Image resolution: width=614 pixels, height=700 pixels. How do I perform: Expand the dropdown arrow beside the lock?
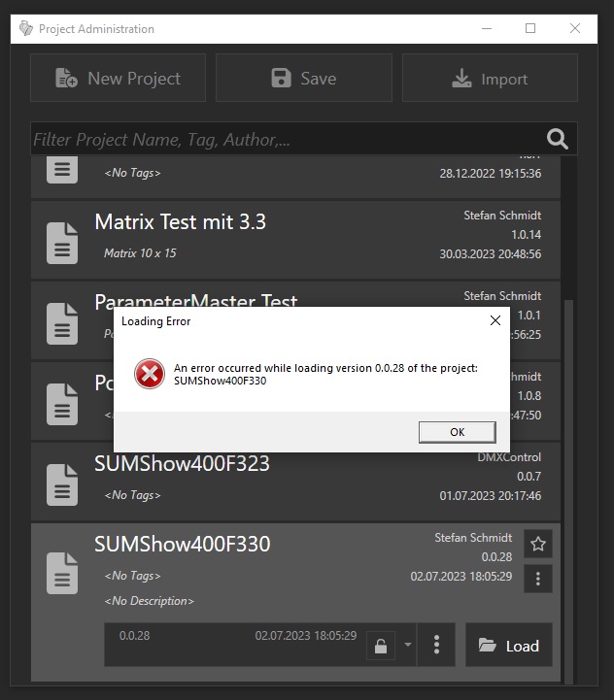click(407, 645)
